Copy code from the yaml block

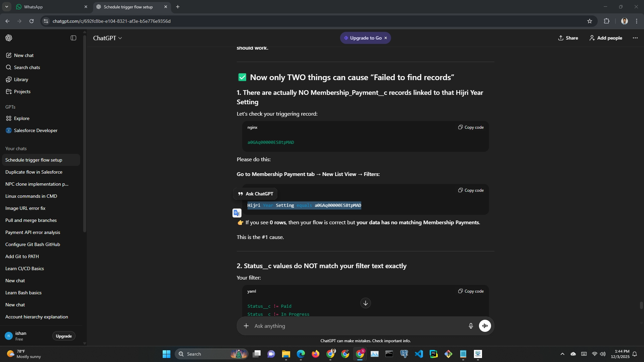click(x=471, y=291)
